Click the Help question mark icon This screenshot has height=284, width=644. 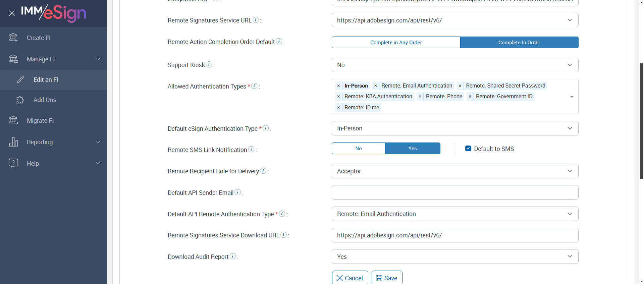point(13,163)
